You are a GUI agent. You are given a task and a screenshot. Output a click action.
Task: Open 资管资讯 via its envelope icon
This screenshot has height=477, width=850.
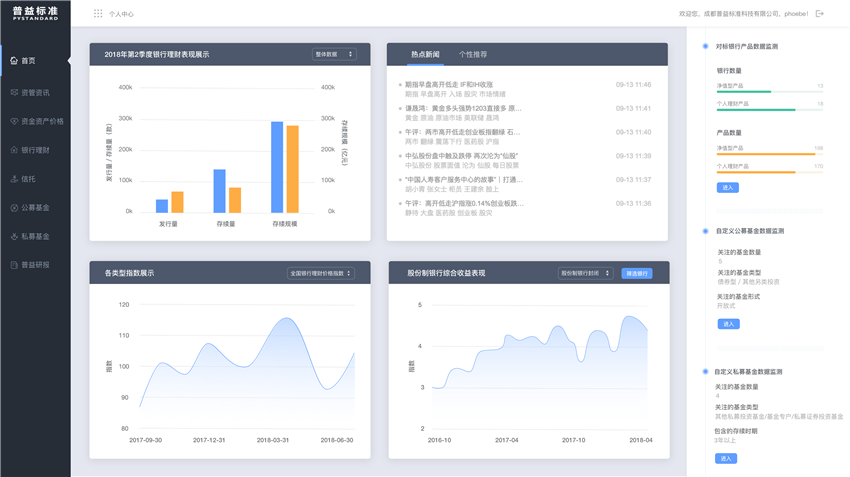click(x=14, y=93)
